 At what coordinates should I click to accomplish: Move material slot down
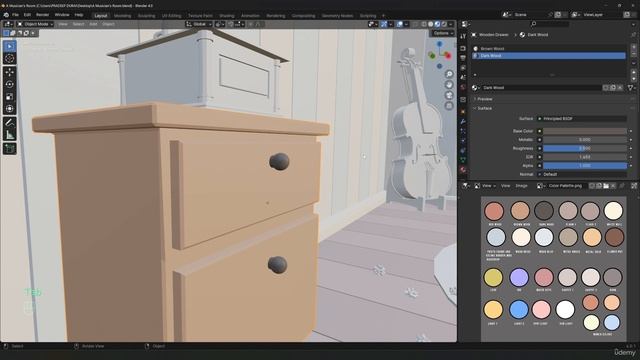633,78
